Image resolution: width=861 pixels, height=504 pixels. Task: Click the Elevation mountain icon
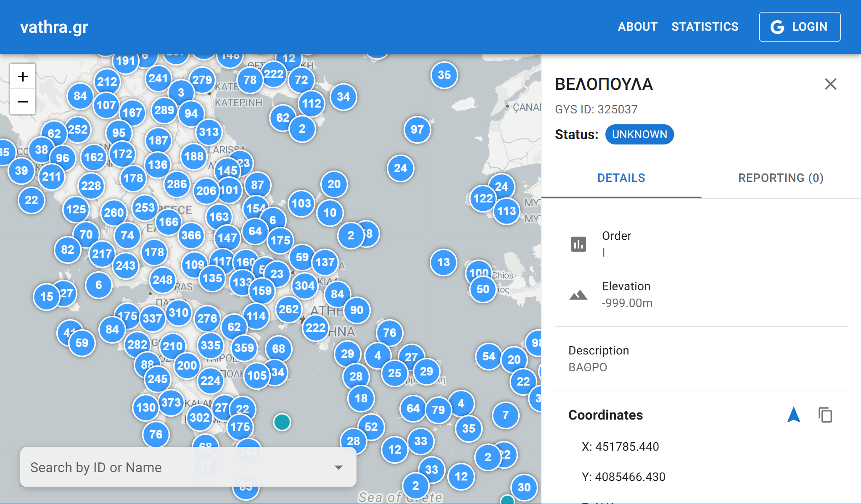click(578, 295)
